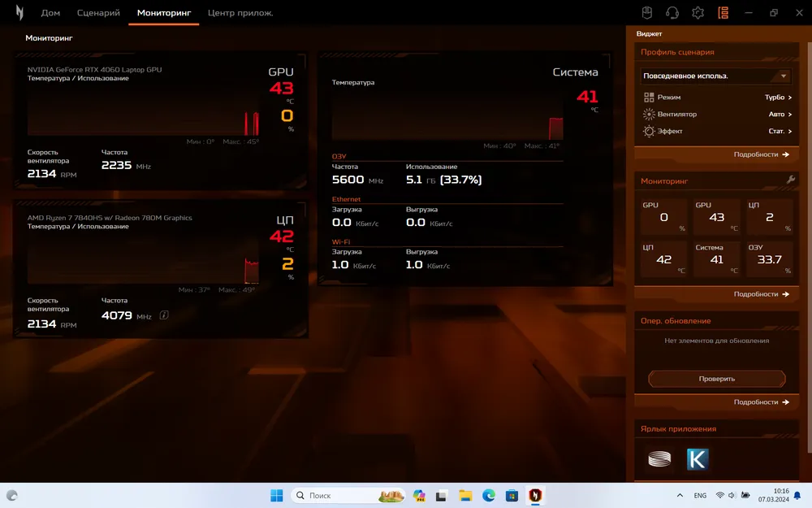Click the GPU frequency 2235 MHz value

126,165
